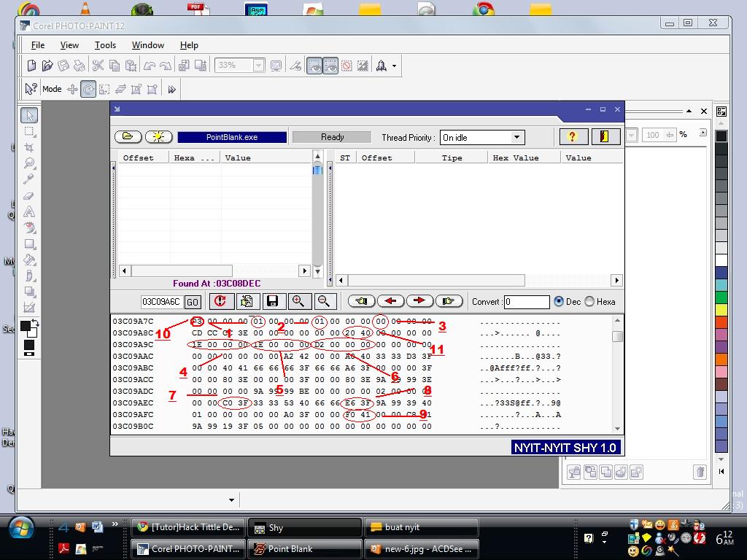Open the buat nyit folder taskbar button
Screen dimensions: 747x560
(x=421, y=527)
